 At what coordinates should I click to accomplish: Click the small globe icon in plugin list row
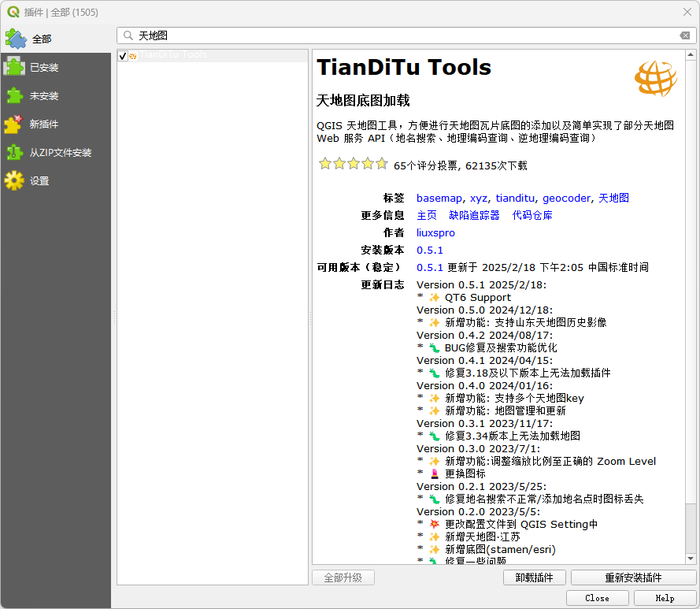coord(133,56)
